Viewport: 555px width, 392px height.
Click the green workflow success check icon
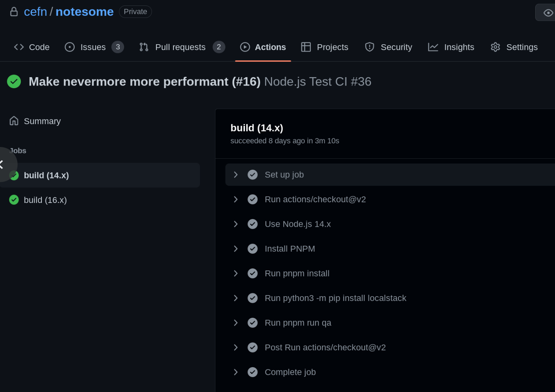[x=14, y=82]
